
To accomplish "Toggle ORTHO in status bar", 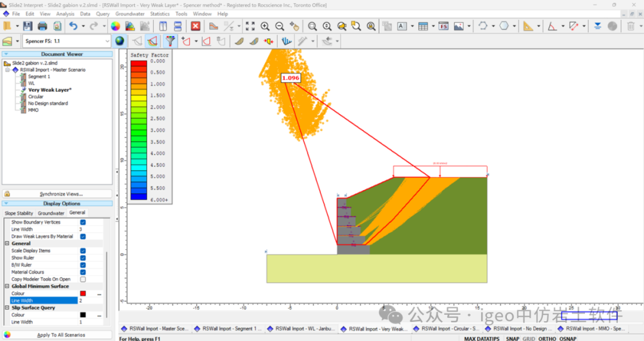I will [x=547, y=339].
